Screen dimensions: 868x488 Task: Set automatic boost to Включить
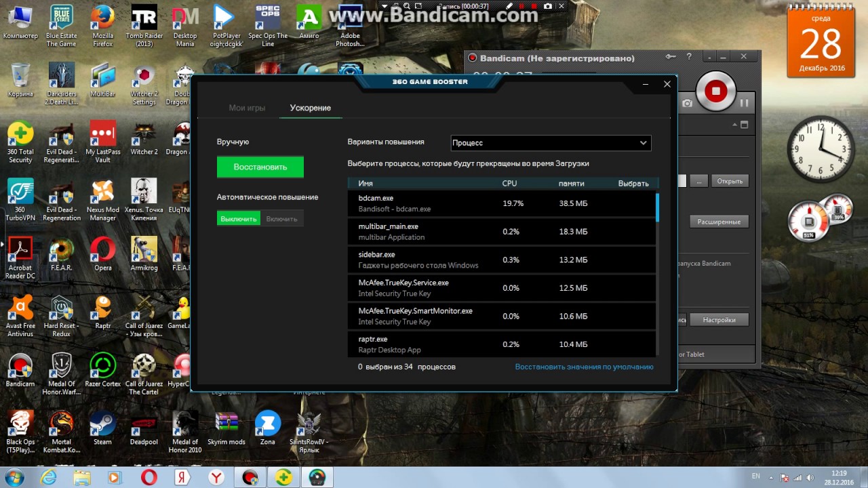point(282,219)
